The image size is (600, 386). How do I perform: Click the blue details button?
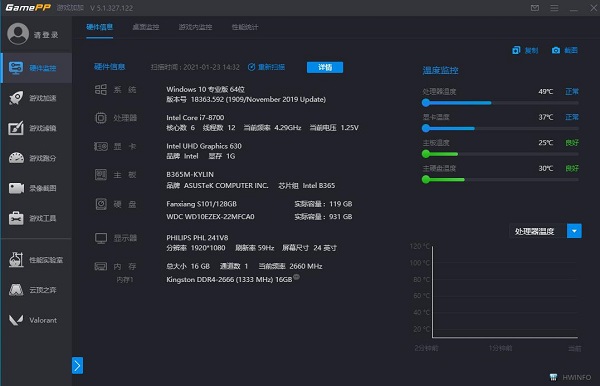tap(325, 67)
